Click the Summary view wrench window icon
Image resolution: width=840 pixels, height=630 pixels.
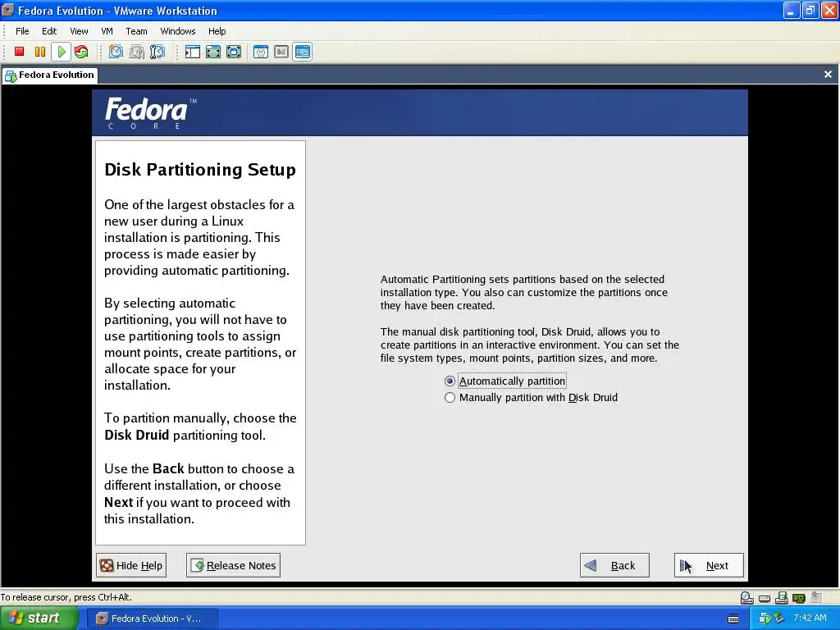pos(261,52)
